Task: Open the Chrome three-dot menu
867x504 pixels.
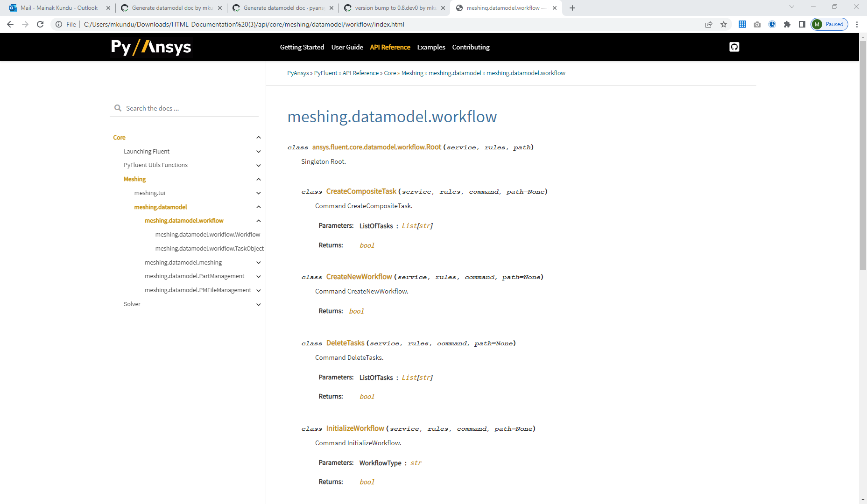Action: pyautogui.click(x=857, y=24)
